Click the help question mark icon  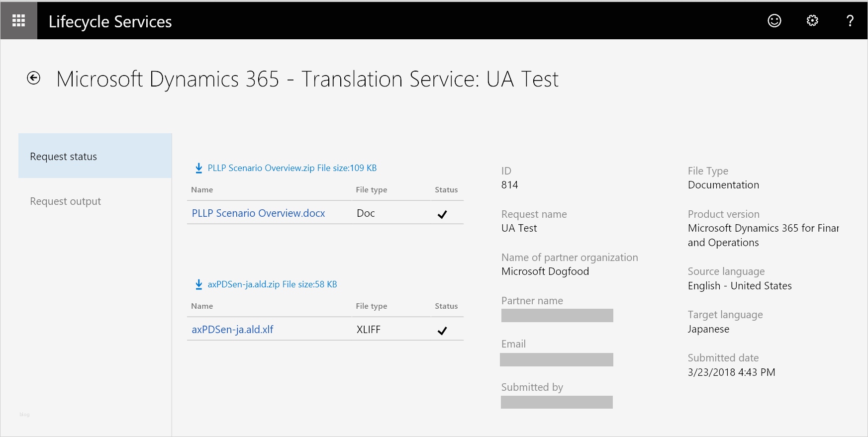850,20
